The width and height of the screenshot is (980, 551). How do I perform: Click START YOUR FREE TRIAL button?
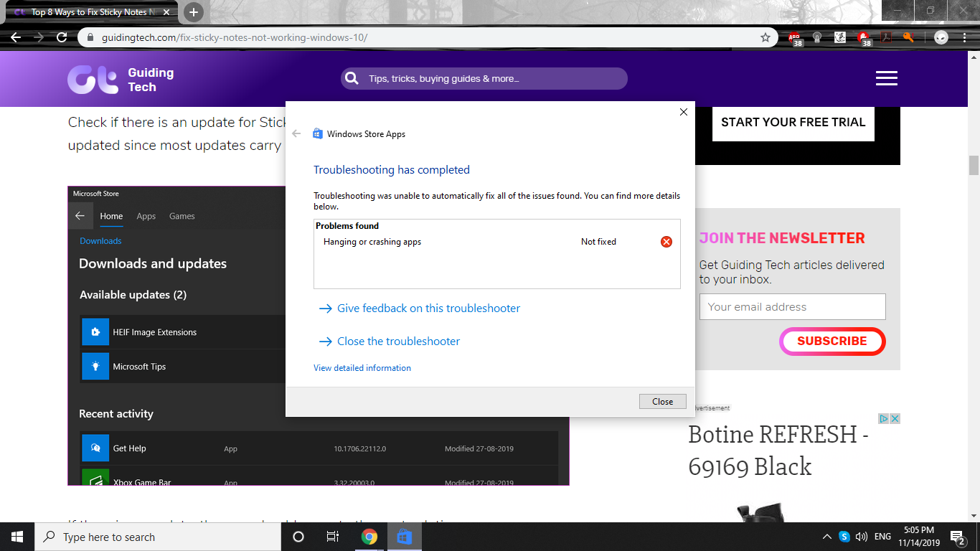(x=793, y=122)
